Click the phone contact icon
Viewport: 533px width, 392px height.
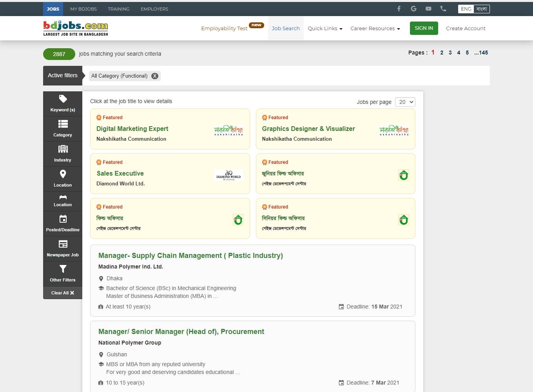click(443, 9)
